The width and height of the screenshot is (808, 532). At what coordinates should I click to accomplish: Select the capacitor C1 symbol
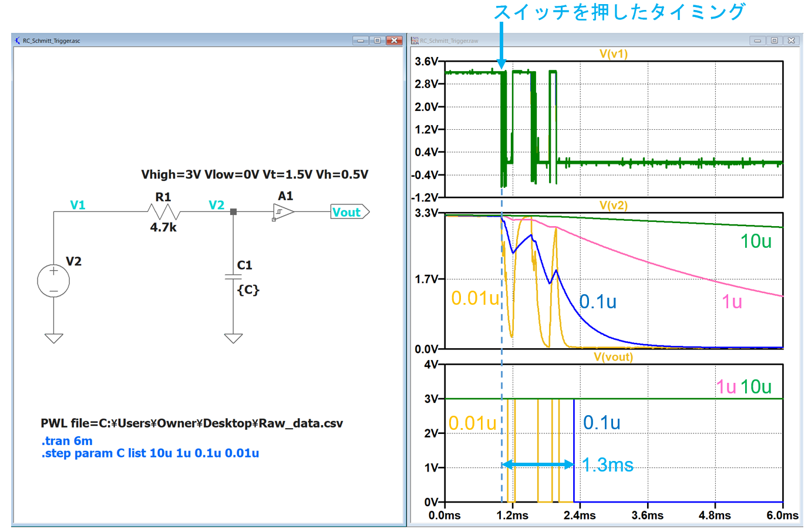[233, 277]
